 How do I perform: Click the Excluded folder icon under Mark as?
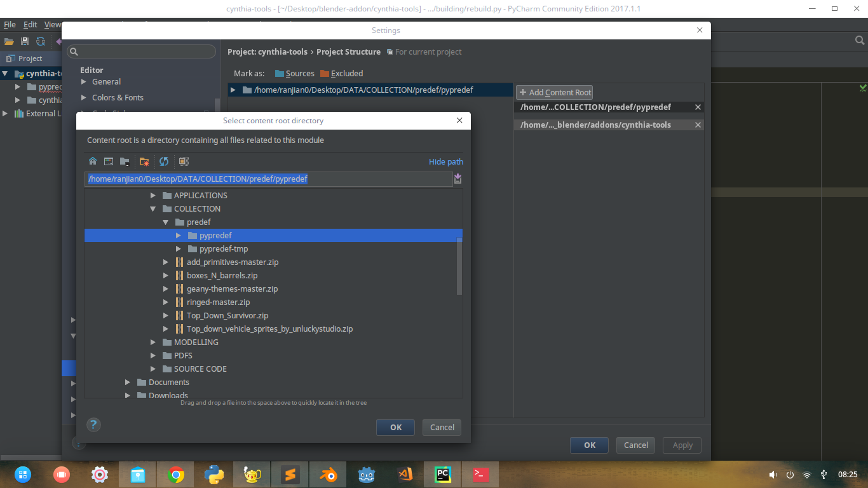pyautogui.click(x=325, y=74)
